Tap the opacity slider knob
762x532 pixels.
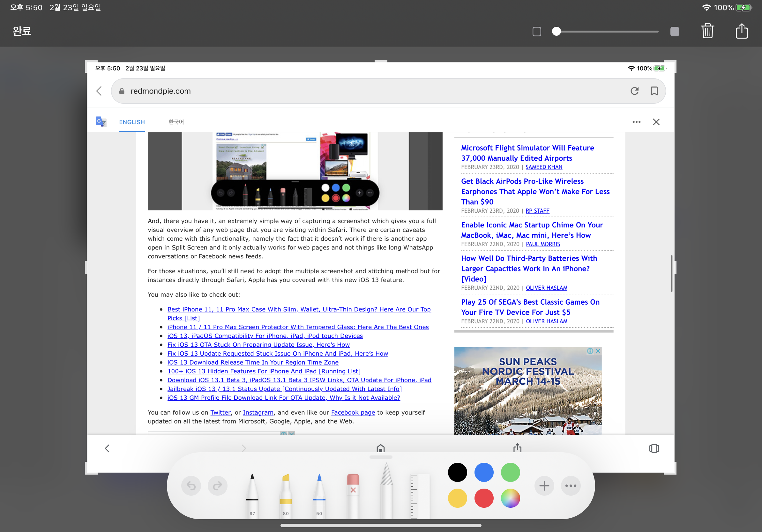[x=556, y=32]
